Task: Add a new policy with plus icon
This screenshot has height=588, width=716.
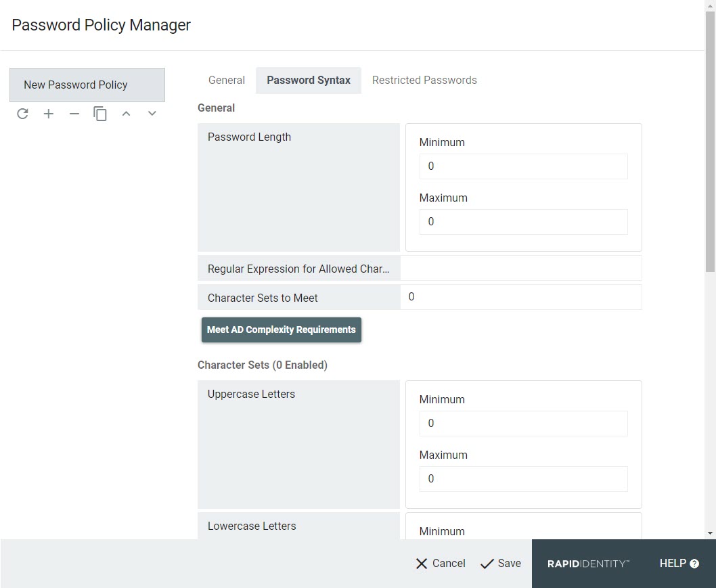Action: pos(49,114)
